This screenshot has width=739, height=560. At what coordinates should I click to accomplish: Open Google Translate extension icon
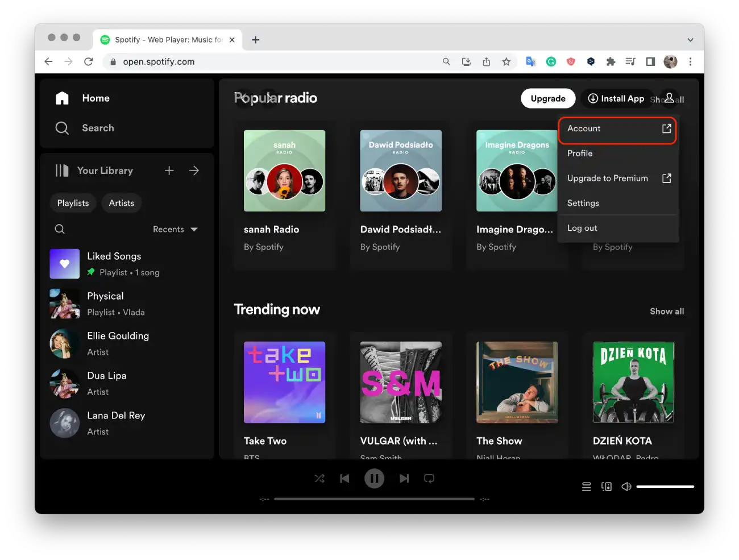tap(531, 62)
